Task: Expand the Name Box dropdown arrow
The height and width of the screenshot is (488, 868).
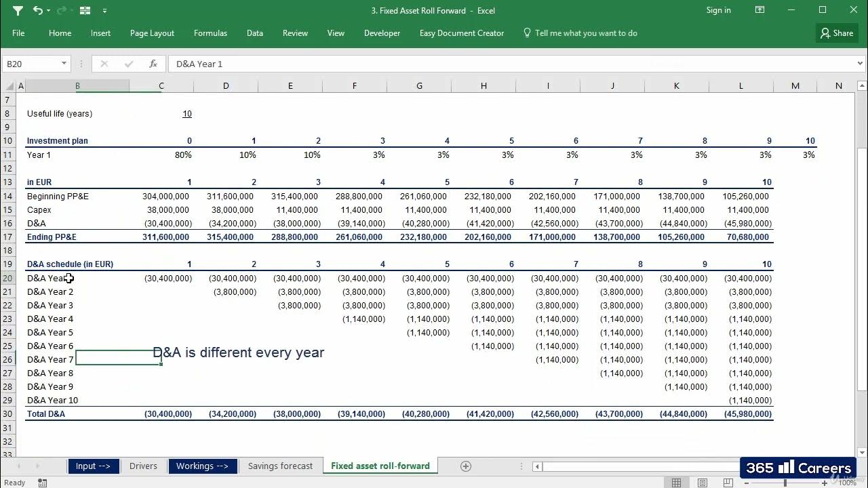Action: point(64,64)
